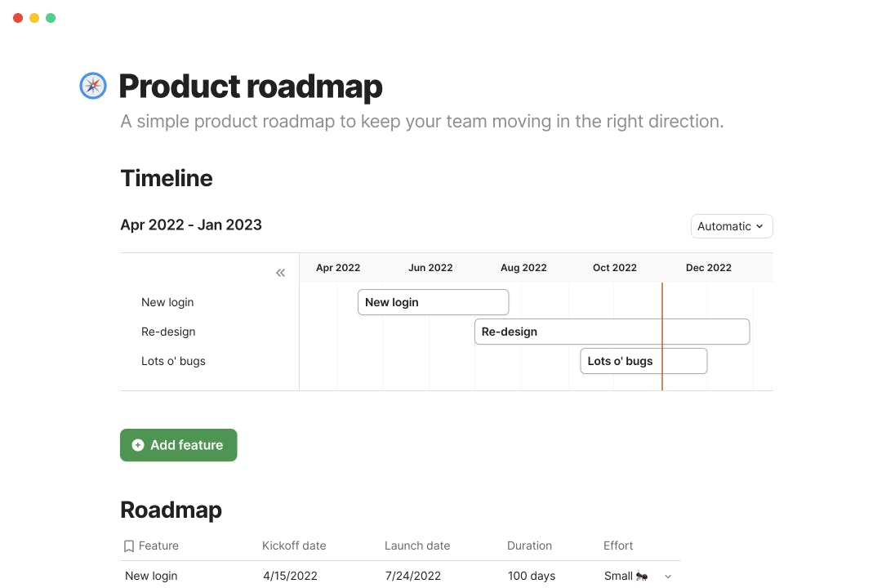The height and width of the screenshot is (588, 895).
Task: Click the plus icon inside the Add feature button
Action: (137, 445)
